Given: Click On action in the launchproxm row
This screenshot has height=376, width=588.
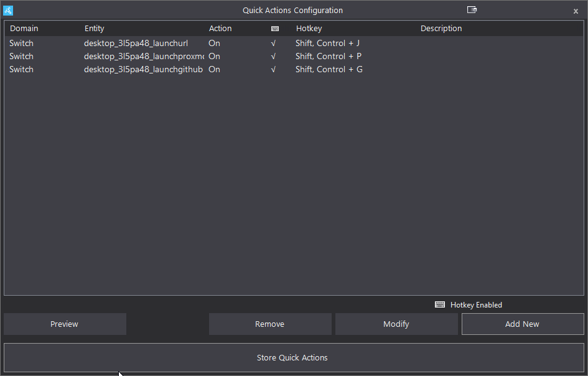Looking at the screenshot, I should [x=214, y=56].
